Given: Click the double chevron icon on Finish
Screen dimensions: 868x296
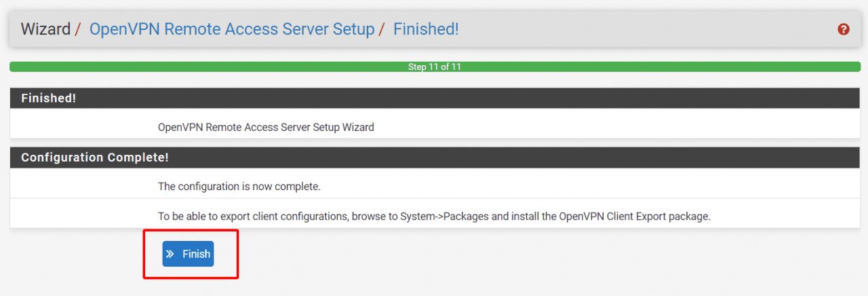Looking at the screenshot, I should click(x=170, y=254).
